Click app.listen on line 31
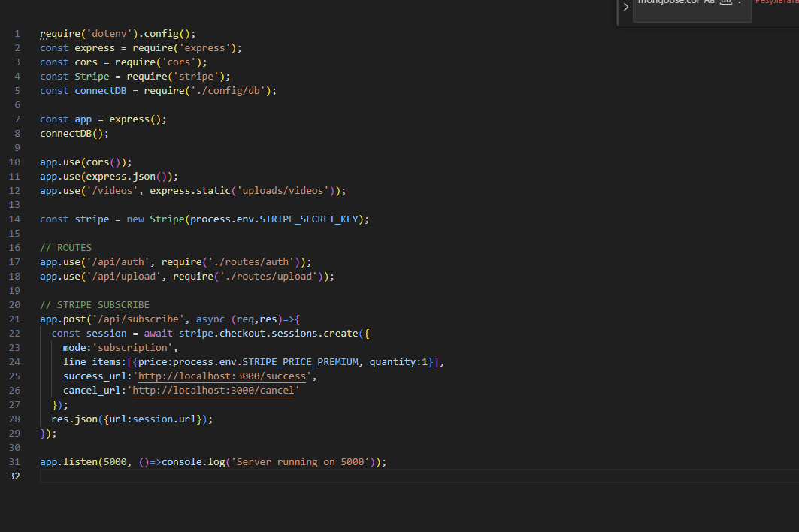This screenshot has height=532, width=799. [69, 461]
